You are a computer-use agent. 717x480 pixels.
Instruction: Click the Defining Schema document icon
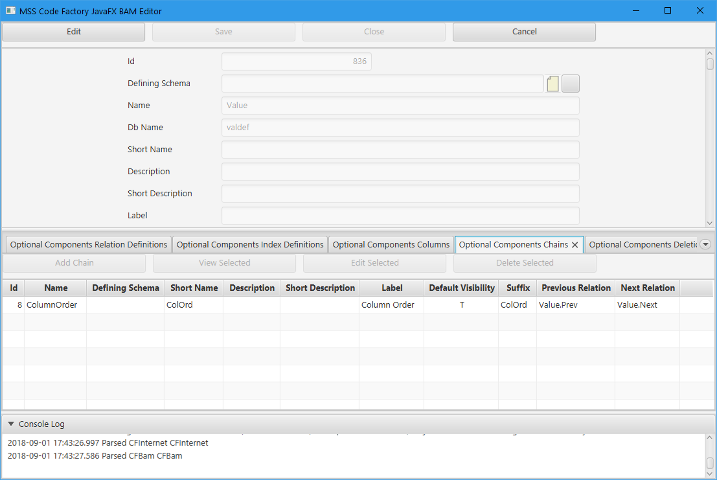click(x=553, y=84)
